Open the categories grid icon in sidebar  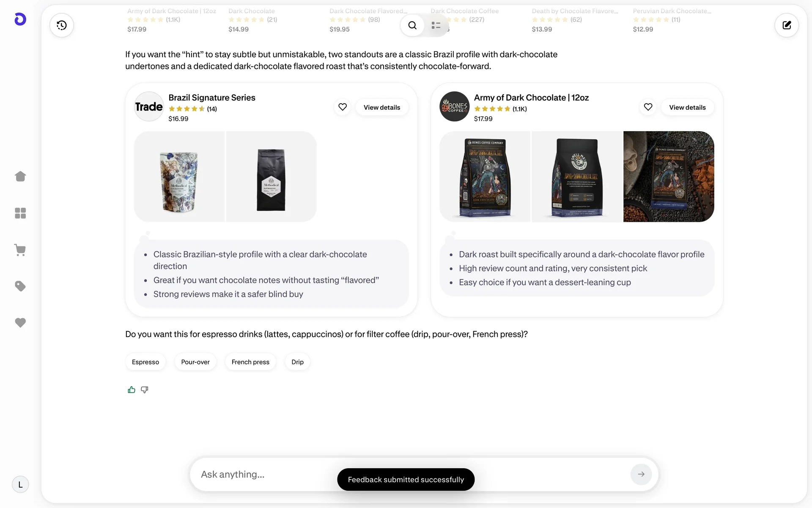[x=20, y=213]
